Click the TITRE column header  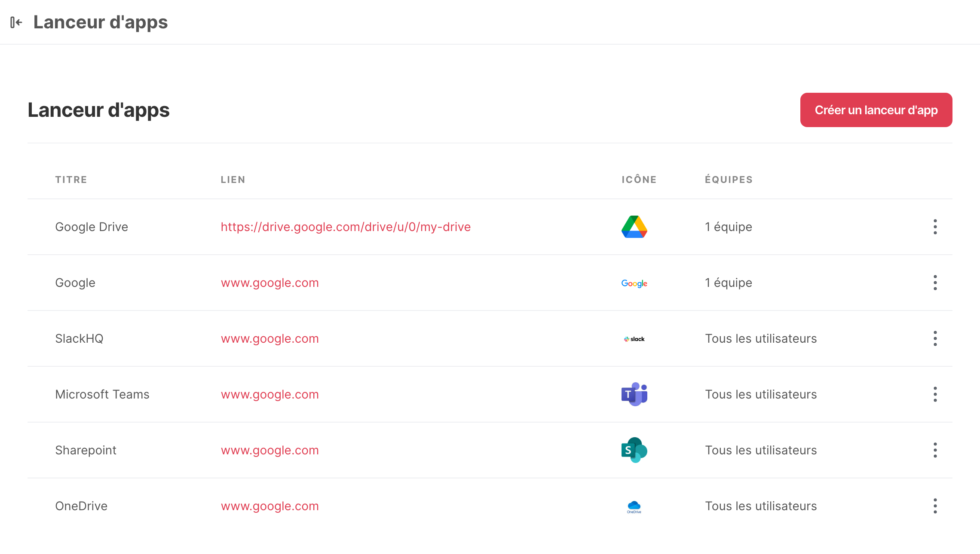pyautogui.click(x=71, y=180)
